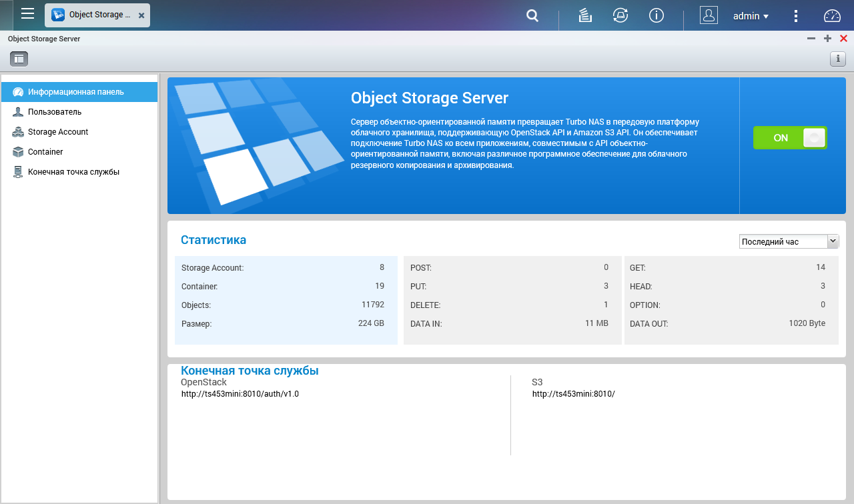Select Конечная точка службы in sidebar
Screen dimensions: 854x504
73,172
